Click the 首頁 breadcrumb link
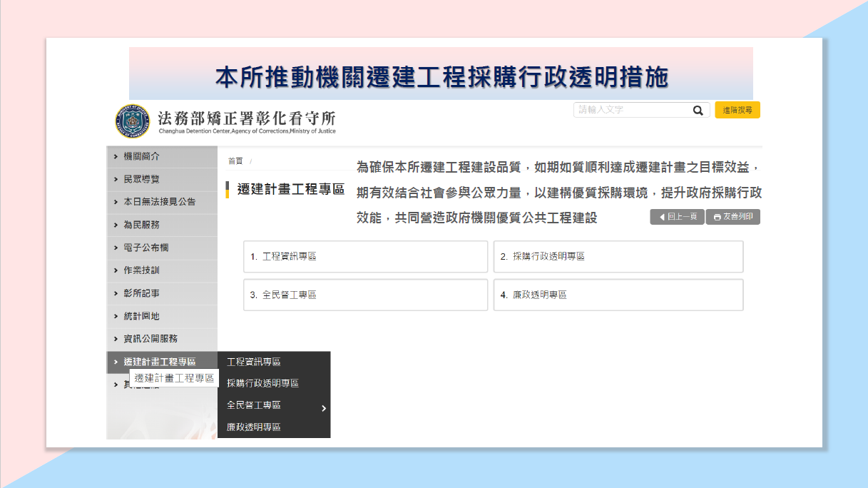The height and width of the screenshot is (488, 868). pyautogui.click(x=235, y=161)
